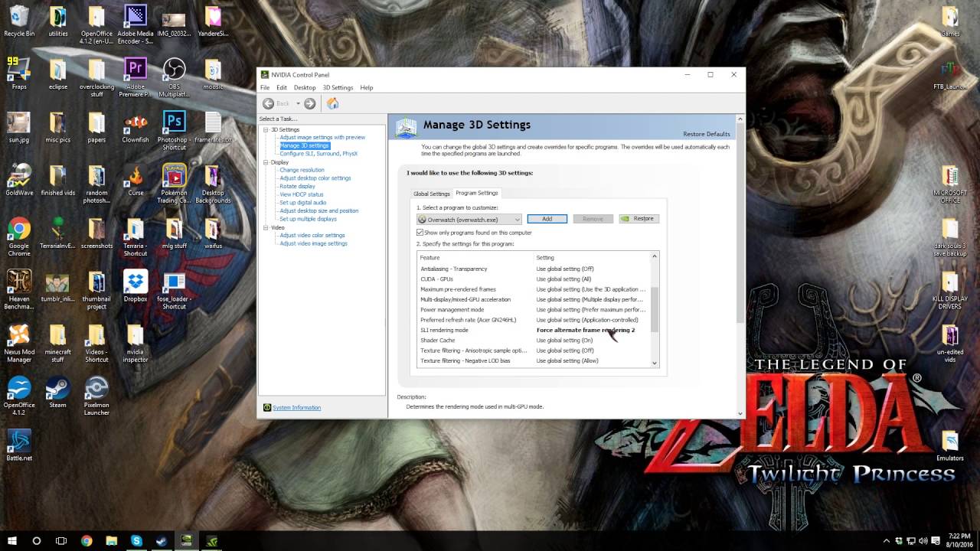This screenshot has height=551, width=980.
Task: Collapse the Display tree node
Action: point(266,162)
